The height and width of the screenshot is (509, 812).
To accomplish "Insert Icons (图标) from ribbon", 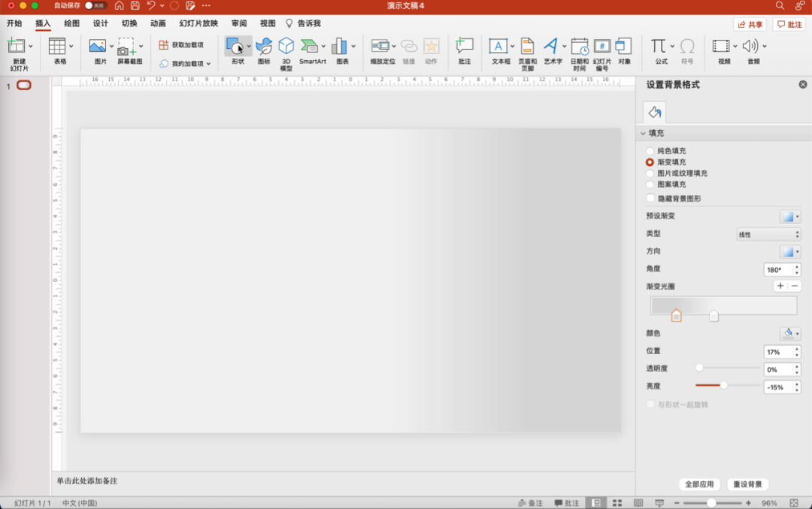I will [x=264, y=46].
